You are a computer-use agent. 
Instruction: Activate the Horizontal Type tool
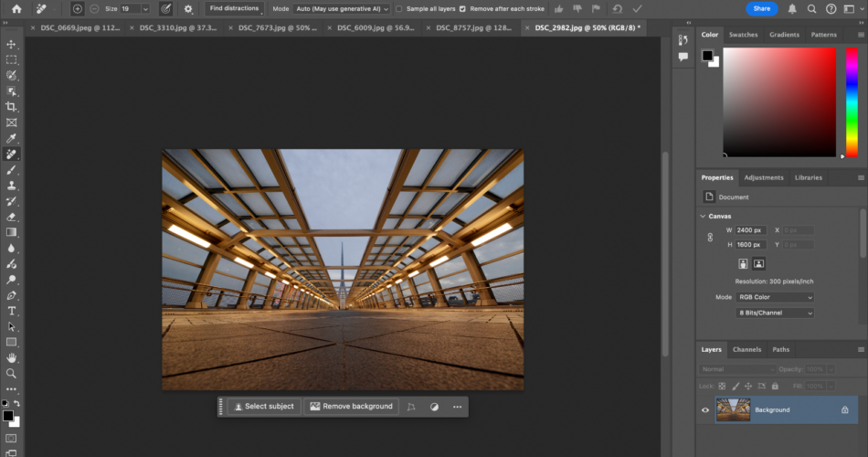(11, 311)
